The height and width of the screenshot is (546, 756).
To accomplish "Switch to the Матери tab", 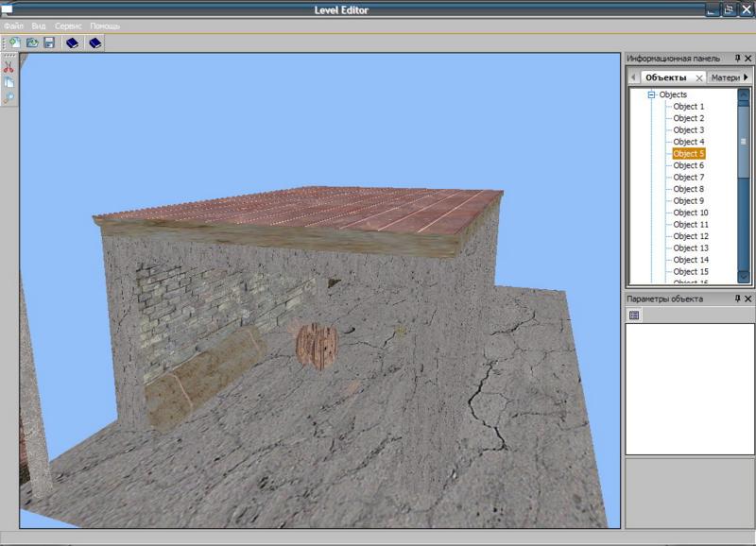I will [x=725, y=77].
